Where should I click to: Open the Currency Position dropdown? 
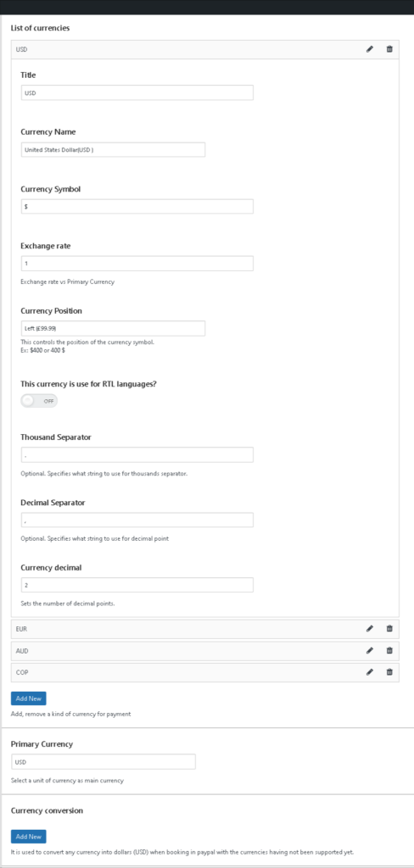coord(113,328)
